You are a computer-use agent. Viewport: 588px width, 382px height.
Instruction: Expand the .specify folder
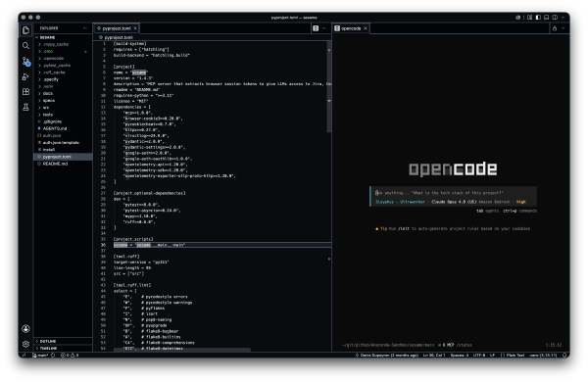tap(63, 79)
